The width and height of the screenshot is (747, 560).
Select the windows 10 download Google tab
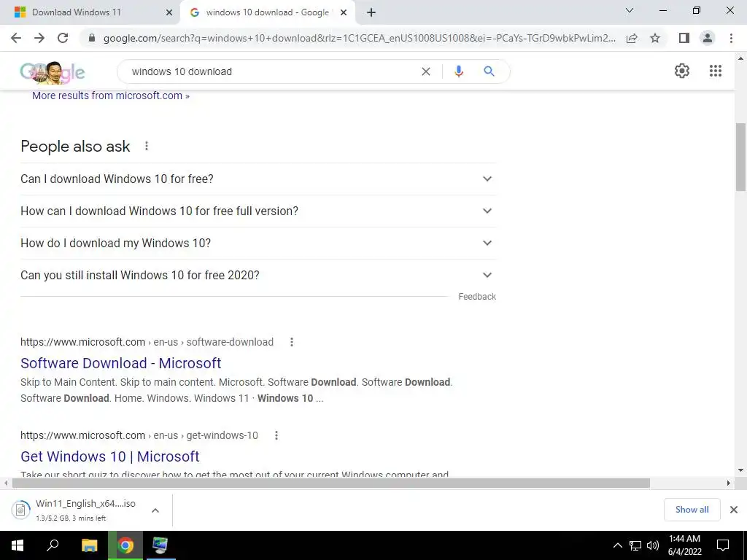click(x=267, y=12)
